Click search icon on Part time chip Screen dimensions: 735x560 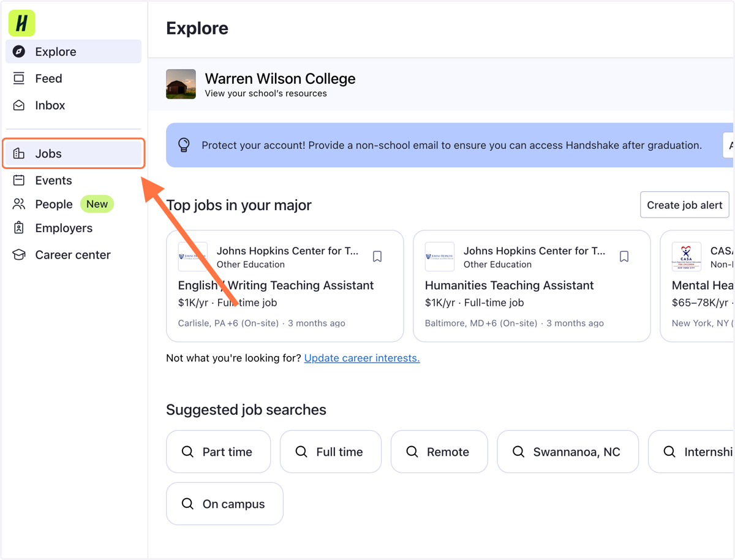pyautogui.click(x=187, y=452)
